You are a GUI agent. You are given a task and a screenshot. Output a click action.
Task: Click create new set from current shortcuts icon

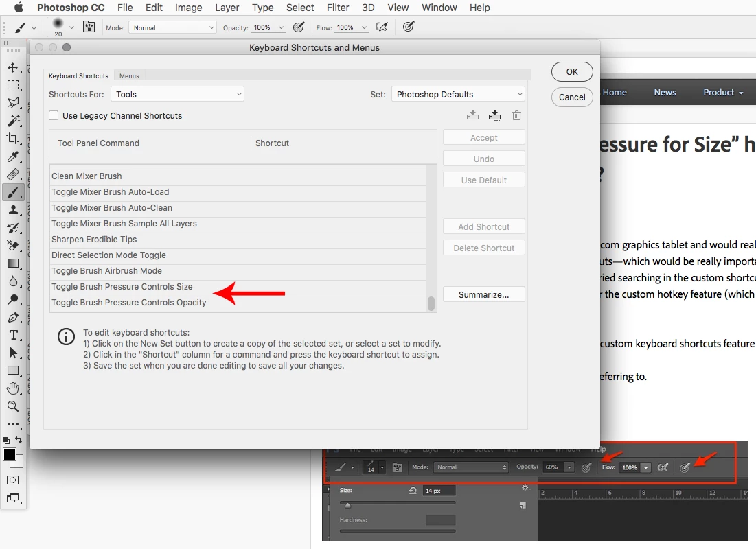[494, 115]
